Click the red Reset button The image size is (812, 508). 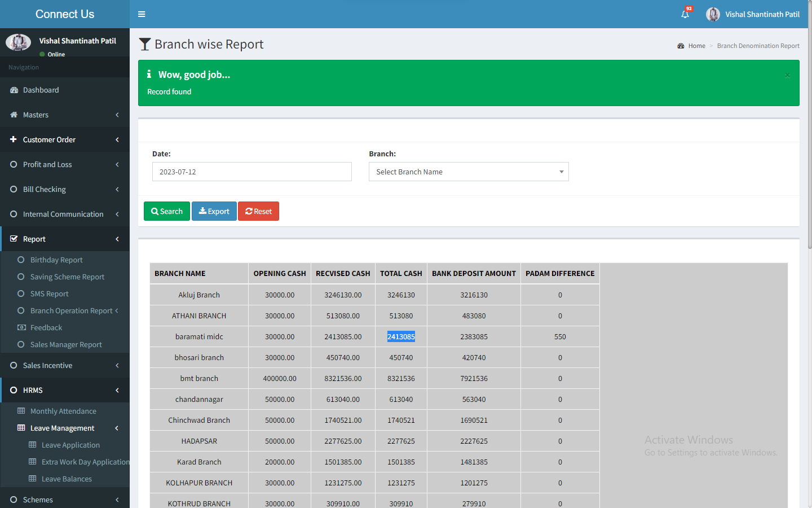click(258, 211)
